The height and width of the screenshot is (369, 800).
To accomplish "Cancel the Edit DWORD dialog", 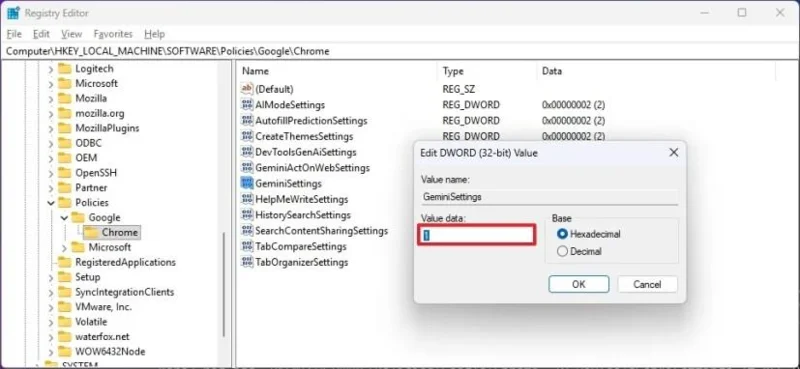I will pyautogui.click(x=647, y=284).
